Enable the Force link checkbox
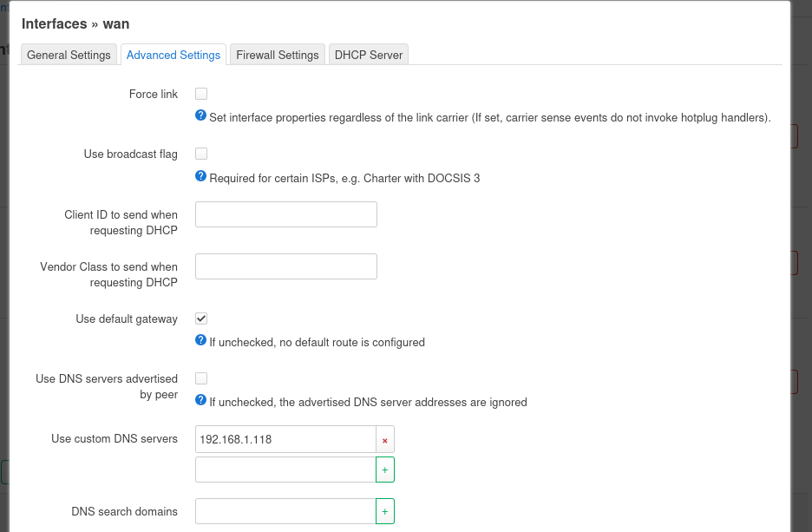812x532 pixels. (x=201, y=94)
